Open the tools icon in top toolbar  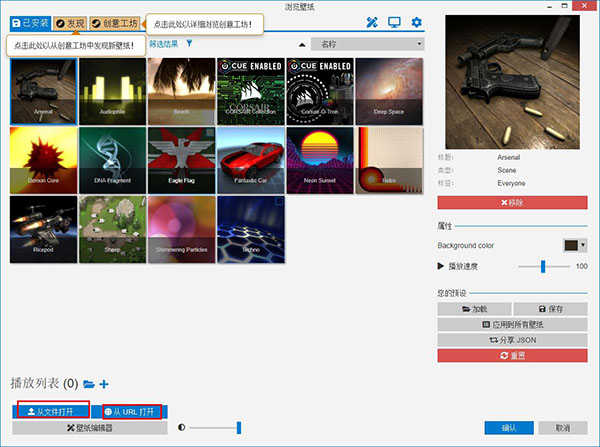[x=372, y=22]
